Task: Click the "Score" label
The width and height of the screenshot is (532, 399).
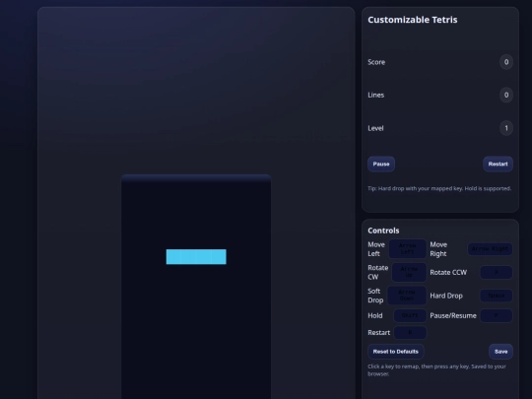Action: click(x=376, y=62)
